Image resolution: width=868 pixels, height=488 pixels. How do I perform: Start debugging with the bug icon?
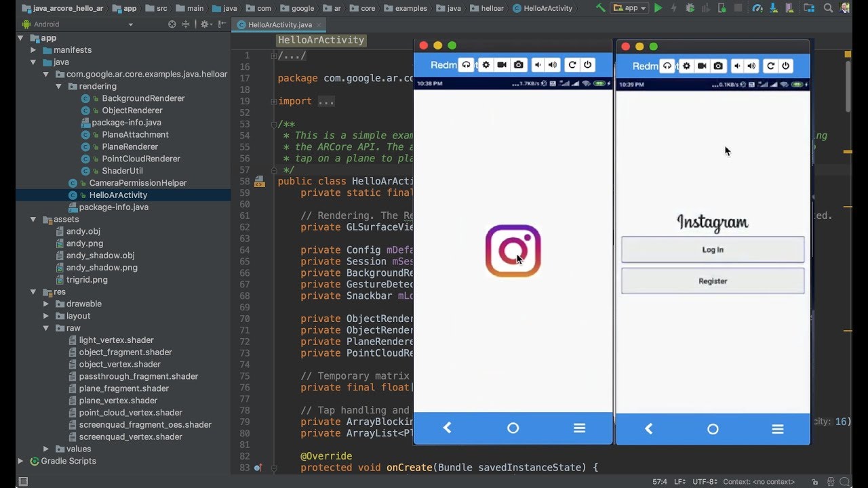click(x=690, y=8)
